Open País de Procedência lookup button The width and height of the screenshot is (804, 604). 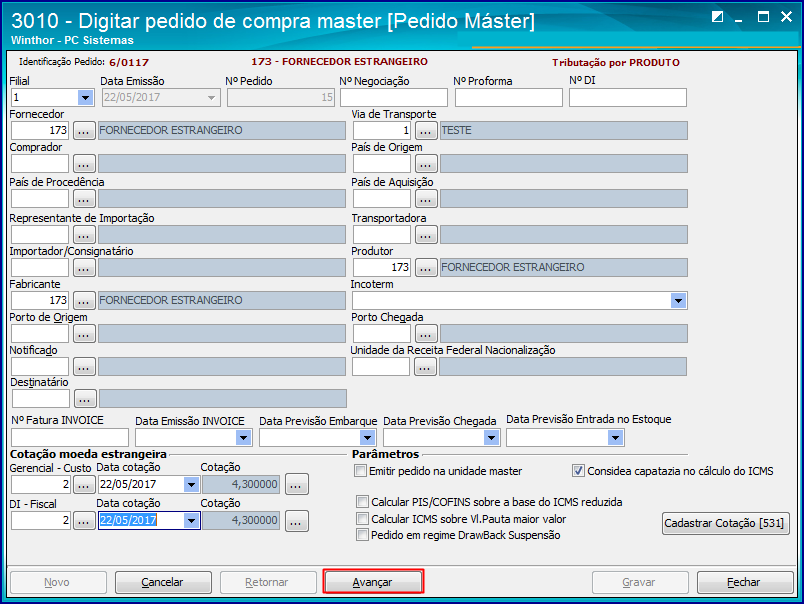[84, 199]
